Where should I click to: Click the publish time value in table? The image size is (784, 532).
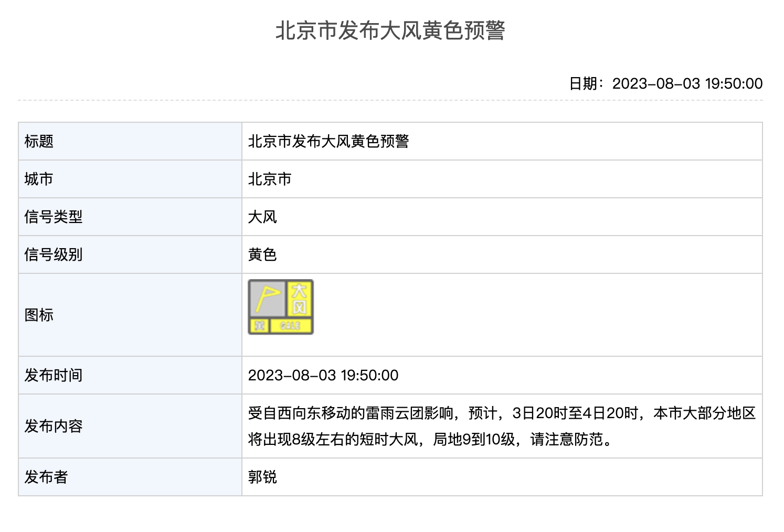pos(323,375)
